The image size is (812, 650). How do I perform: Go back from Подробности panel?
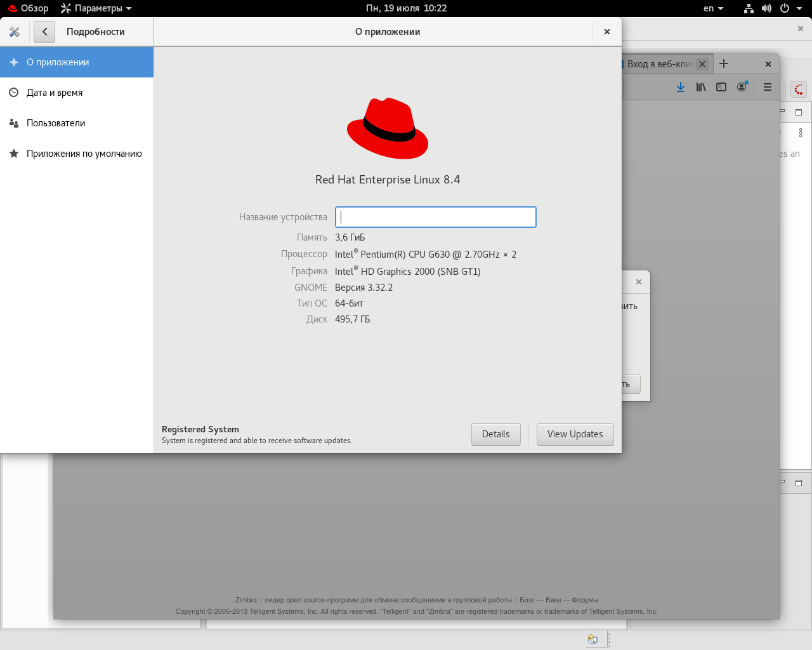pos(44,32)
